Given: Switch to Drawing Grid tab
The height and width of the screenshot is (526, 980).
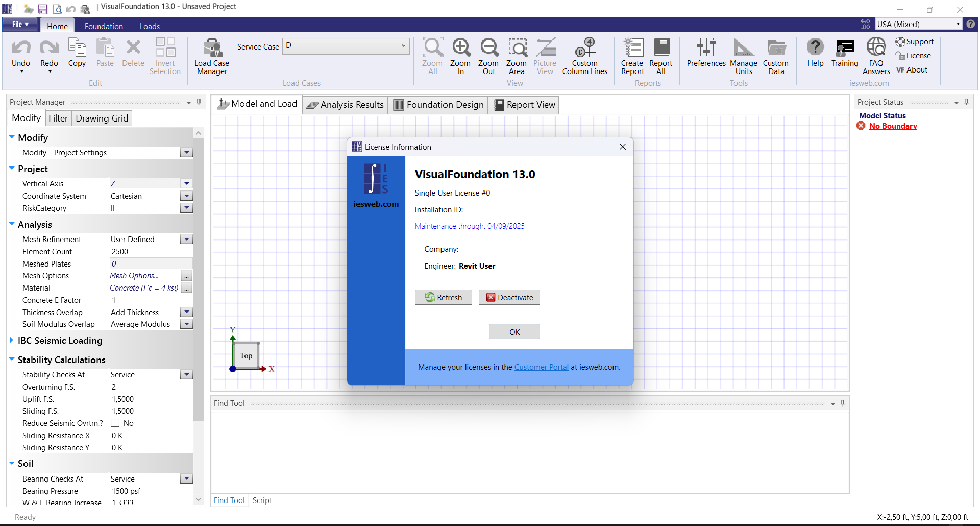Looking at the screenshot, I should 102,118.
